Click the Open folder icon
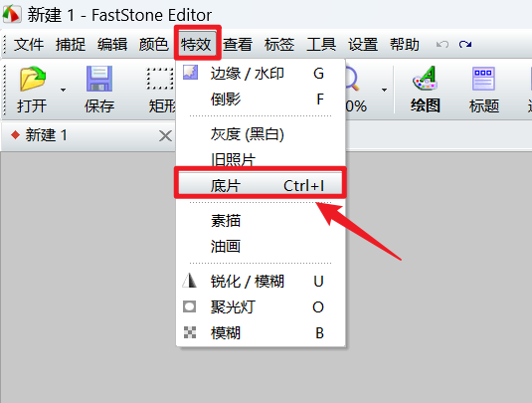 tap(33, 79)
